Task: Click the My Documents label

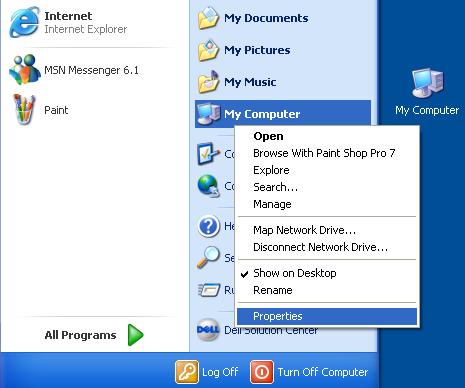Action: (x=266, y=18)
